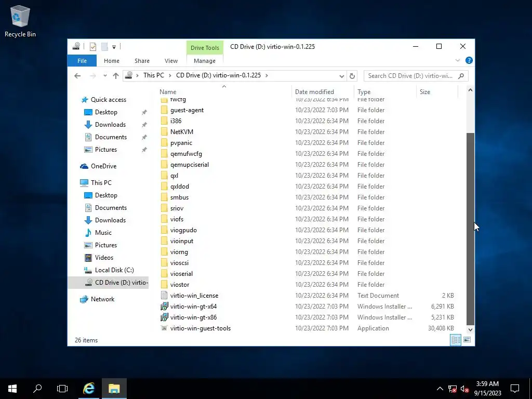
Task: Select the Drive Tools contextual tab
Action: coord(205,48)
